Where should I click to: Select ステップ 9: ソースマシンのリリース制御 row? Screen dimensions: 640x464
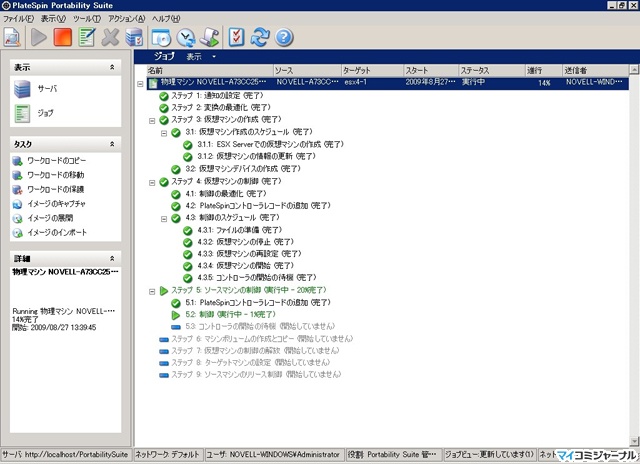click(x=256, y=375)
